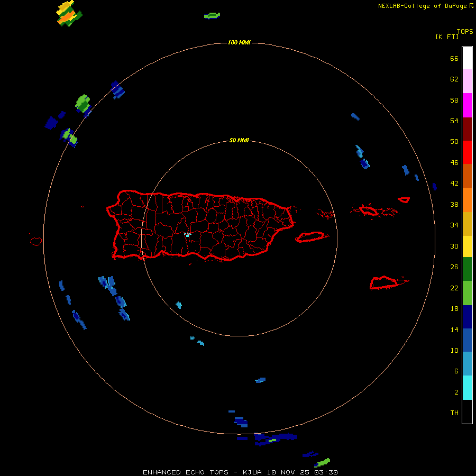Image resolution: width=476 pixels, height=476 pixels.
Task: Click the Mona Island outline west of Puerto Rico
Action: pyautogui.click(x=36, y=241)
